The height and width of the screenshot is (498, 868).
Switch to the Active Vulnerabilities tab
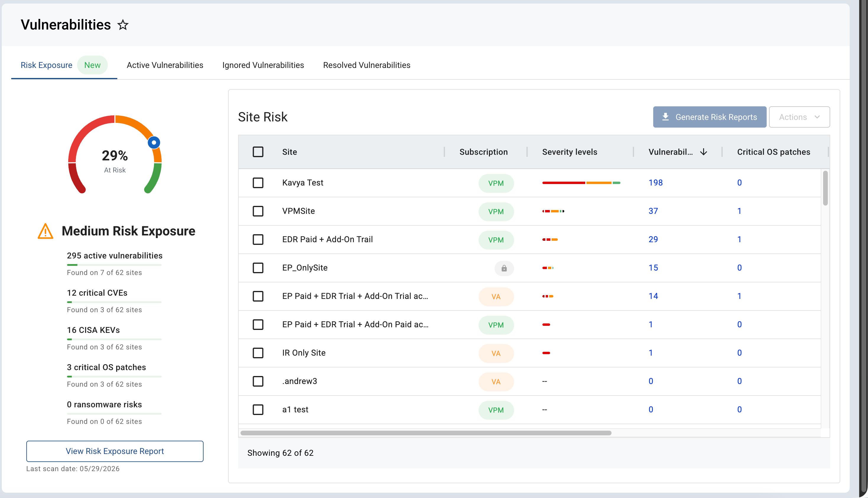click(165, 65)
